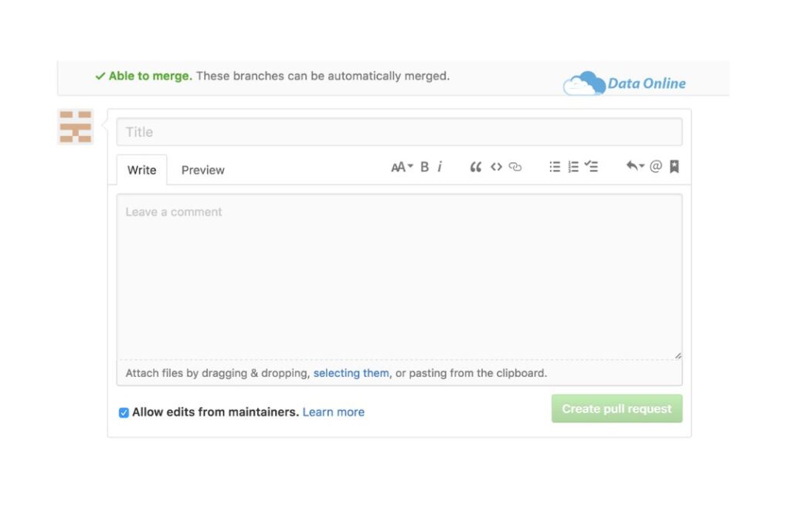791x532 pixels.
Task: Open the saved replies dropdown
Action: (635, 166)
